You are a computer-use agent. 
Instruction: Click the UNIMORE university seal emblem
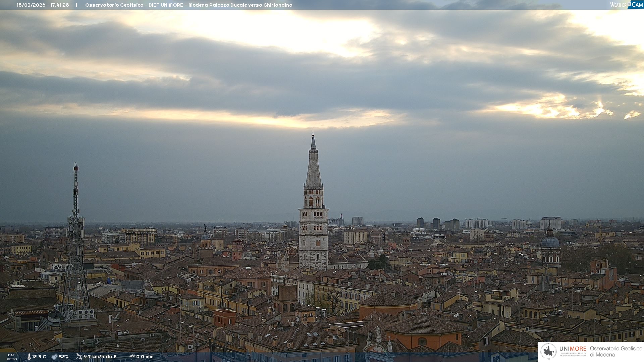[x=548, y=352]
